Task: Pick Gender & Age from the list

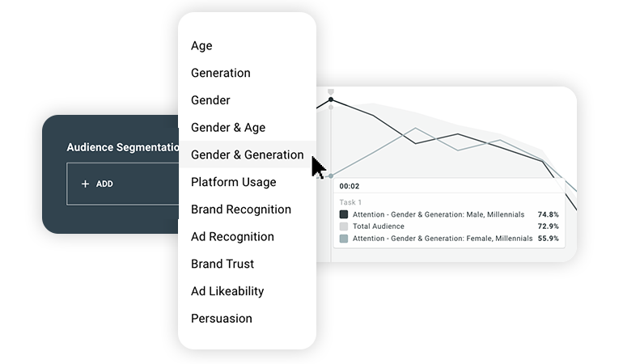Action: (x=228, y=128)
